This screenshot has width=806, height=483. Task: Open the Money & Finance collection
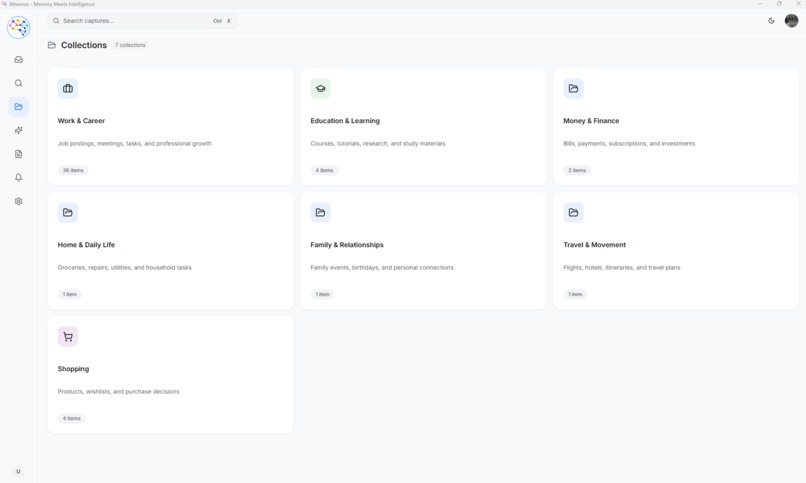pyautogui.click(x=676, y=127)
